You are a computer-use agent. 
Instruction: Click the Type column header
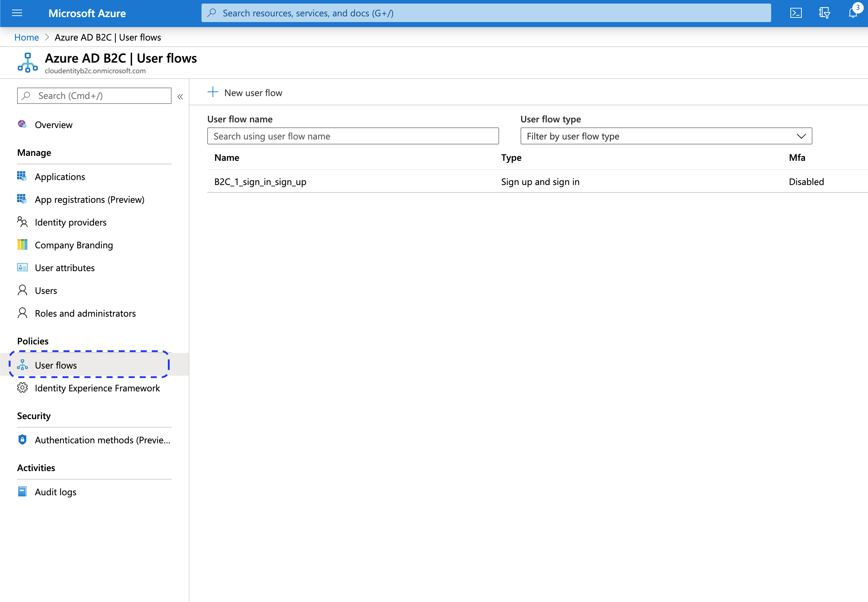pyautogui.click(x=511, y=157)
